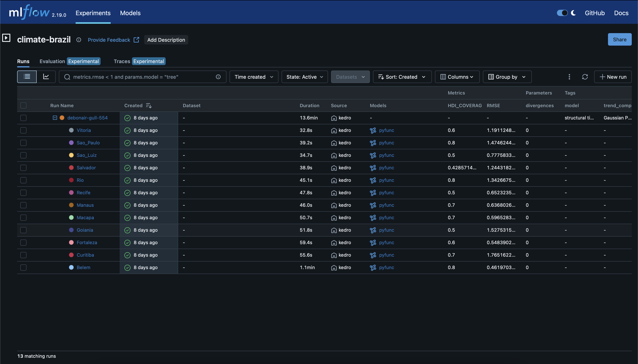638x364 pixels.
Task: Click the search filter help info icon
Action: tap(218, 77)
